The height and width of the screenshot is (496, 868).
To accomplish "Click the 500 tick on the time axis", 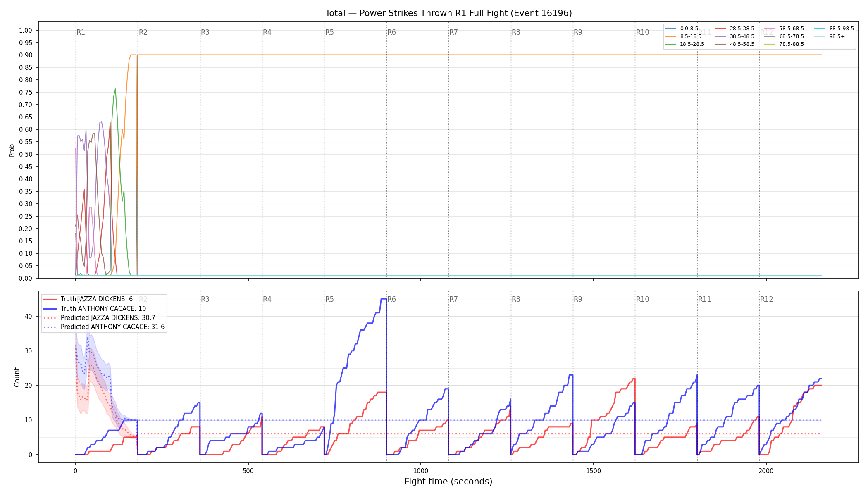I will click(248, 471).
